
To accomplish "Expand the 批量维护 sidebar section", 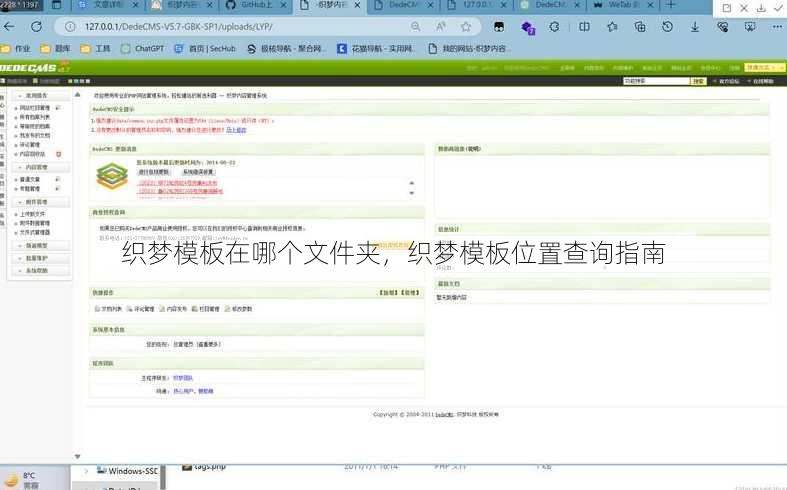I will (41, 258).
